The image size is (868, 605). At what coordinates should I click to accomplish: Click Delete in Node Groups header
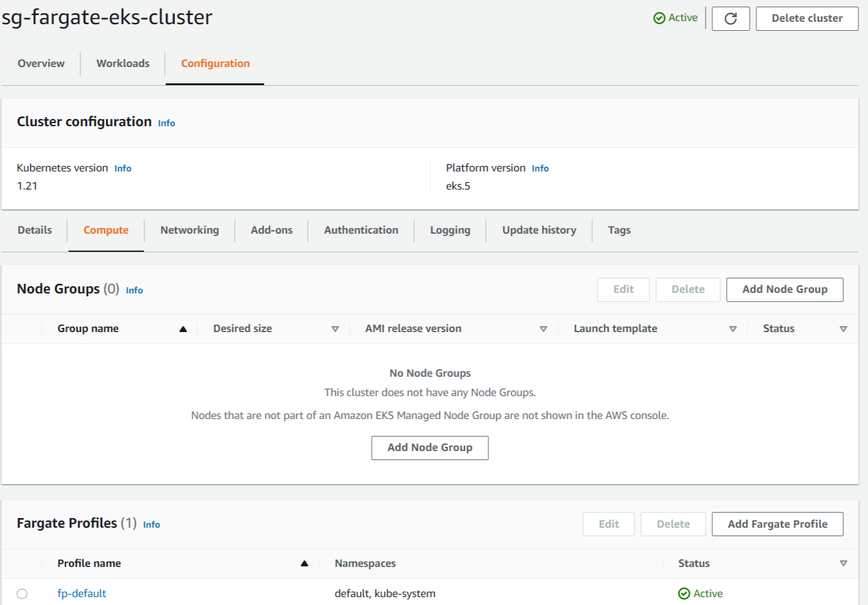(x=688, y=290)
